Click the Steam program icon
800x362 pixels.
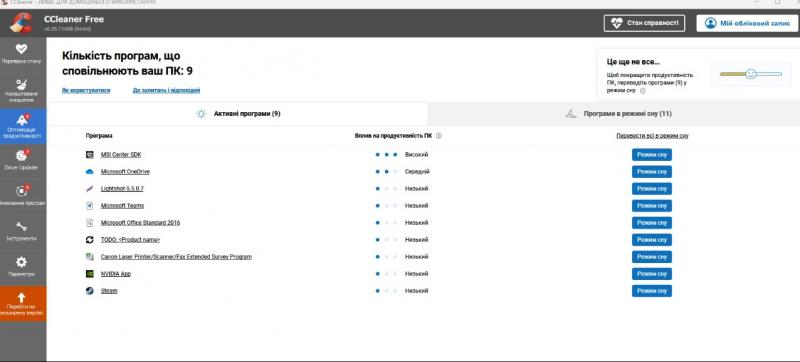click(x=90, y=291)
